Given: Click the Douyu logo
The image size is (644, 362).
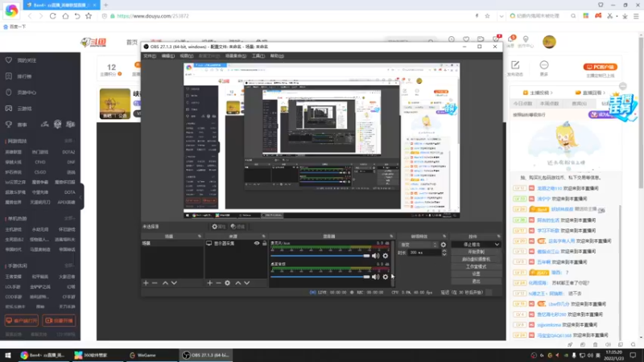Looking at the screenshot, I should (x=93, y=42).
